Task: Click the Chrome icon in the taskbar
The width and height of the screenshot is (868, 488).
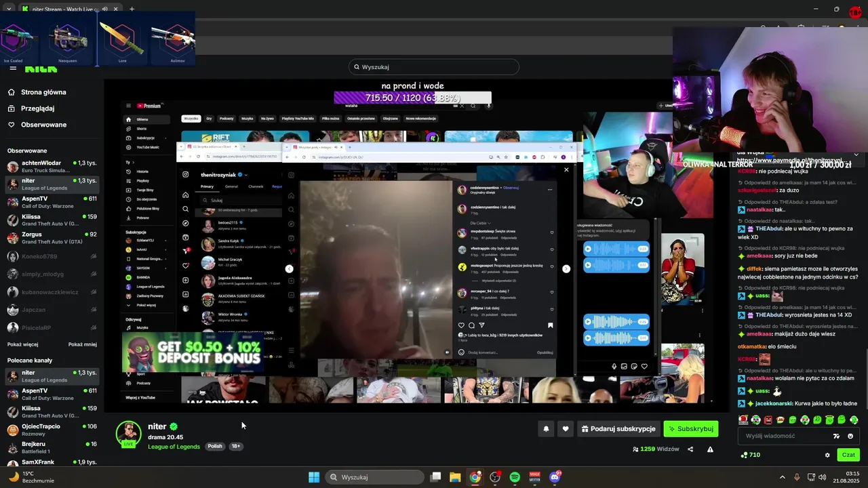Action: click(x=475, y=477)
